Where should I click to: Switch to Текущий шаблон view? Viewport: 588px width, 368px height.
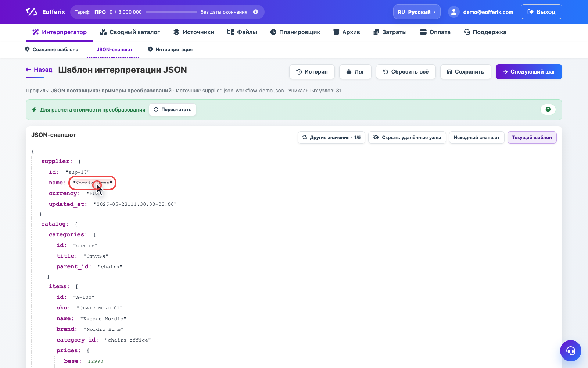click(x=532, y=138)
